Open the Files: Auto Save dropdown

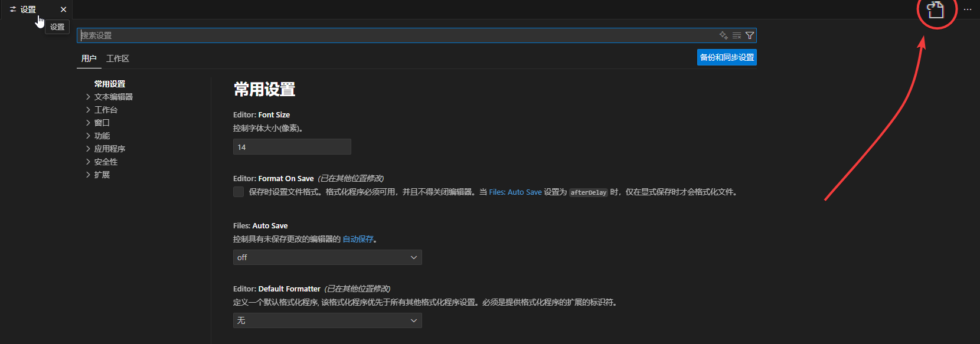pyautogui.click(x=327, y=257)
